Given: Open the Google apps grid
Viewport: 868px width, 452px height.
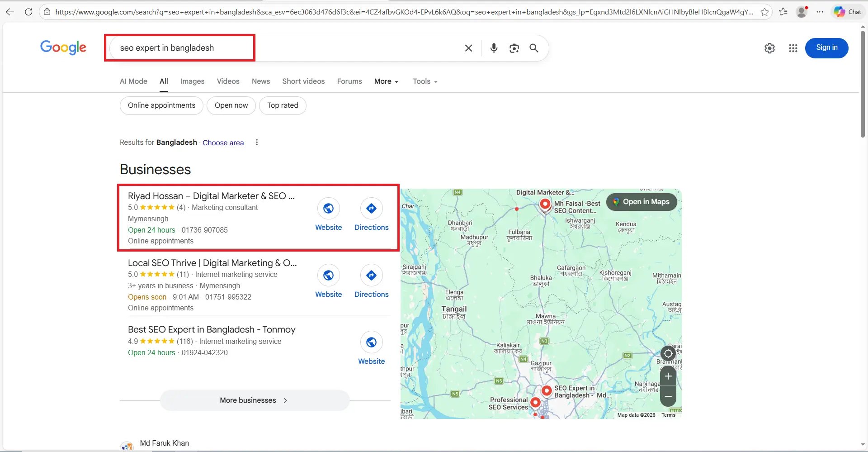Looking at the screenshot, I should [x=793, y=48].
